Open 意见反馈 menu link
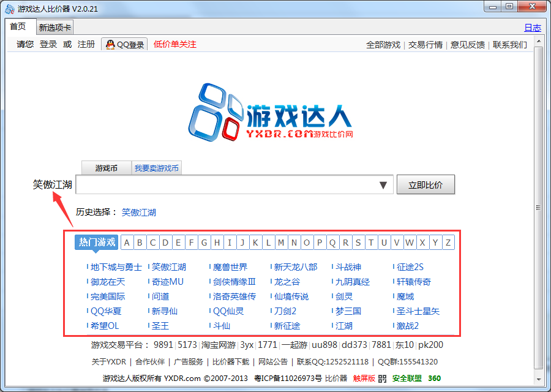The height and width of the screenshot is (392, 551). coord(467,45)
